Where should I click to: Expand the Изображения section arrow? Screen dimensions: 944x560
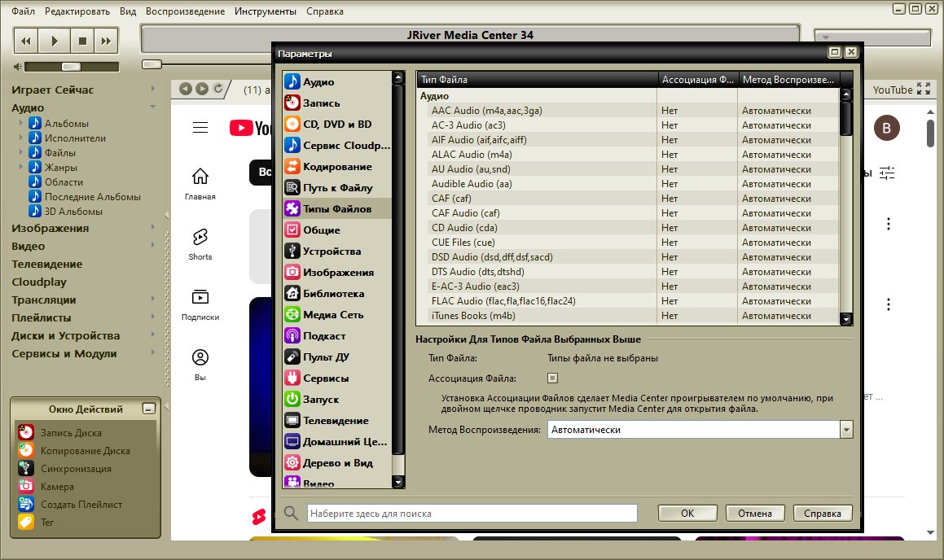tap(152, 228)
